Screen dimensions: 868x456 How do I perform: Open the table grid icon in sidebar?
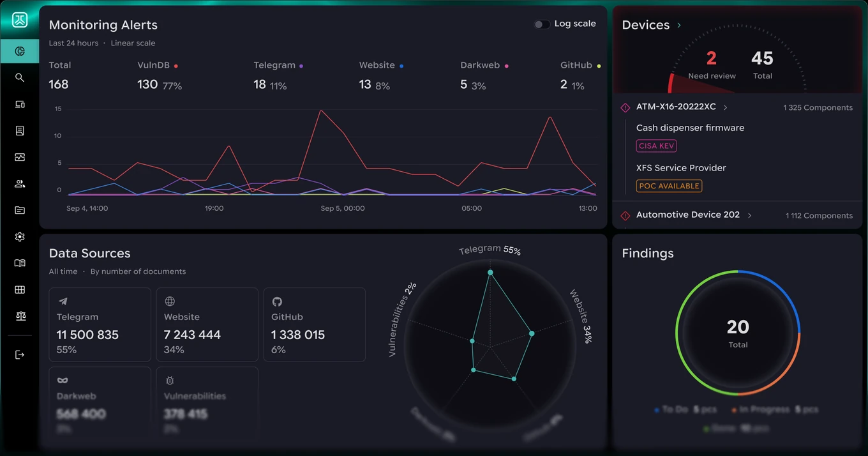[x=20, y=290]
